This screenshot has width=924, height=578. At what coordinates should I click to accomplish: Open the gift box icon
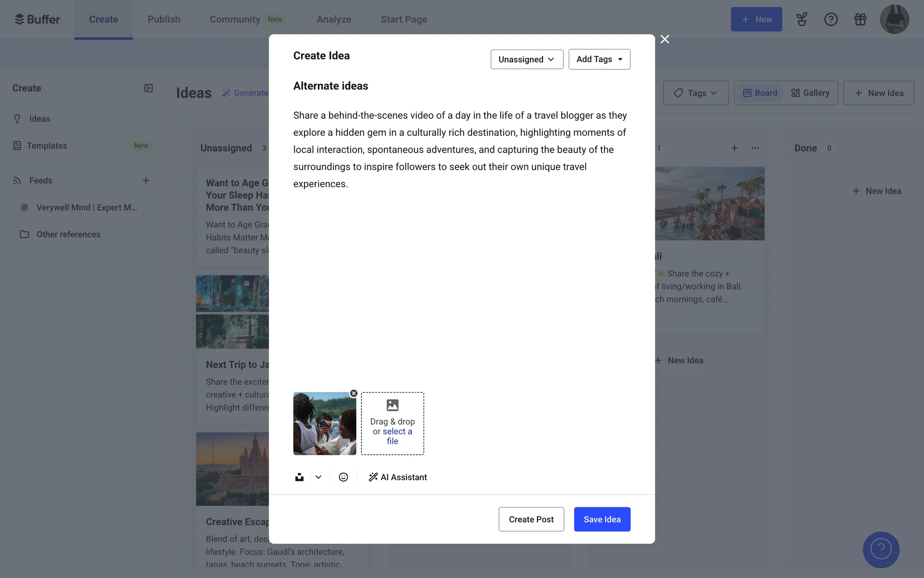[860, 19]
